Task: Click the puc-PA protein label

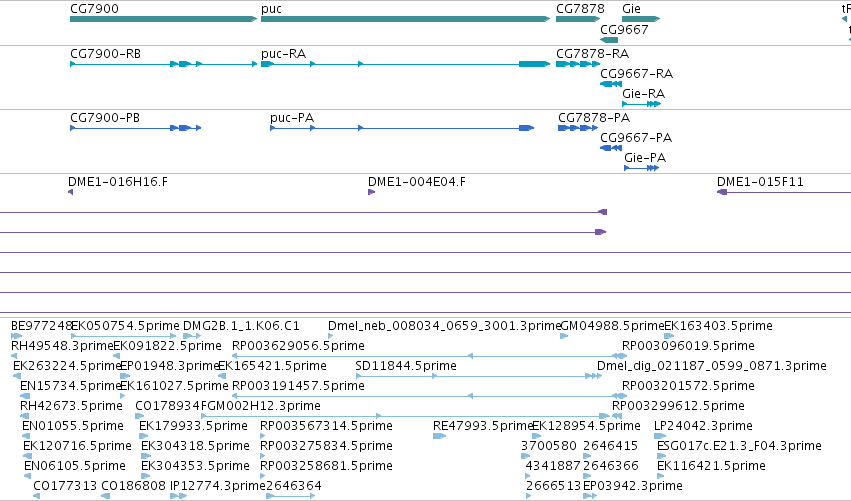Action: pyautogui.click(x=292, y=118)
